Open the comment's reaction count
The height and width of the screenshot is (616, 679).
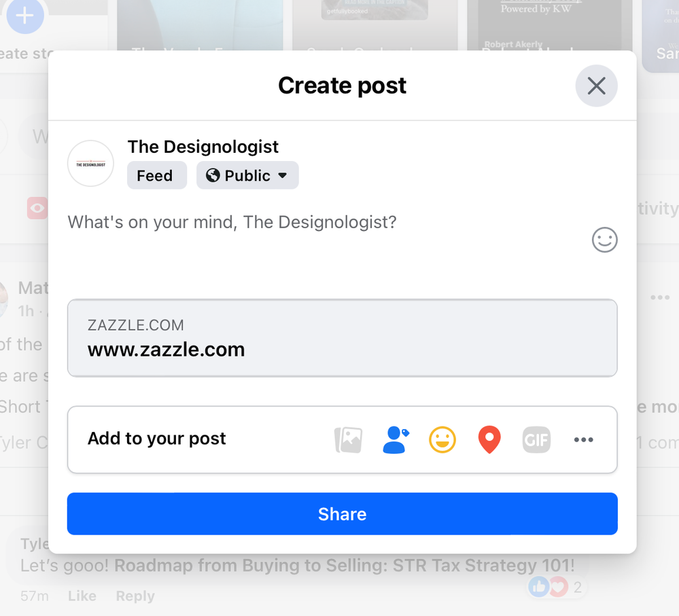click(557, 587)
